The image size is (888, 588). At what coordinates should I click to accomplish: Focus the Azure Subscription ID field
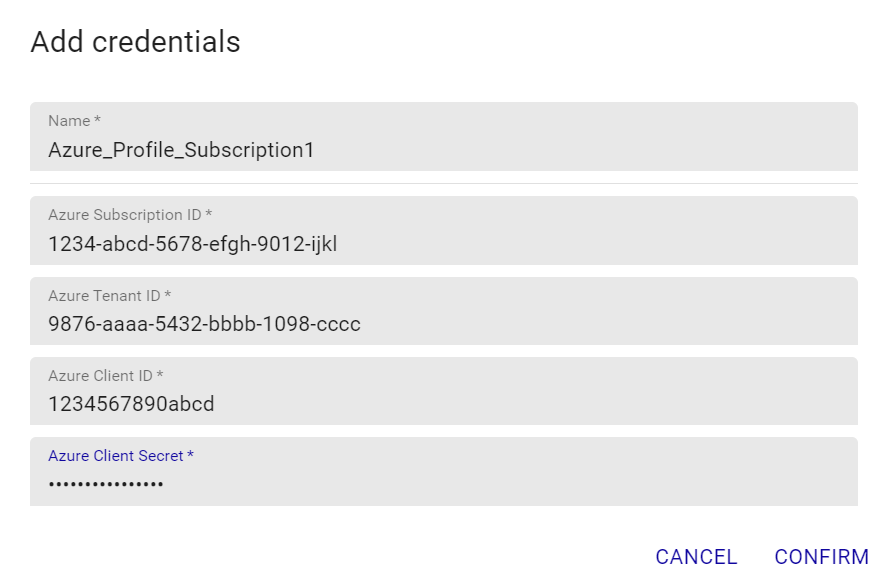click(x=443, y=231)
